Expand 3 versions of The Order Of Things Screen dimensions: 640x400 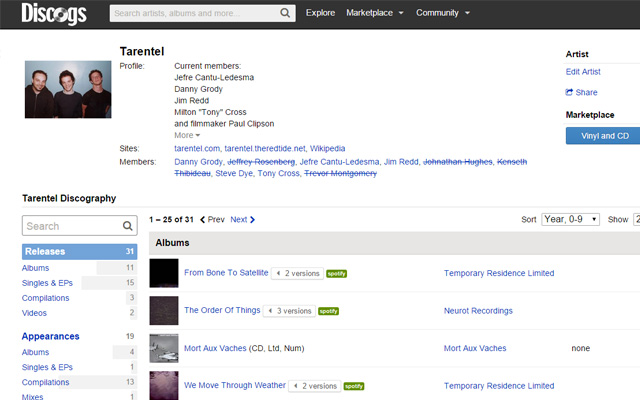(x=289, y=311)
